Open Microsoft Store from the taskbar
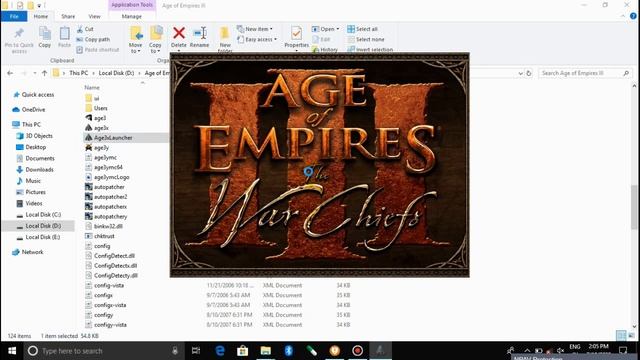Image resolution: width=640 pixels, height=360 pixels. [242, 351]
